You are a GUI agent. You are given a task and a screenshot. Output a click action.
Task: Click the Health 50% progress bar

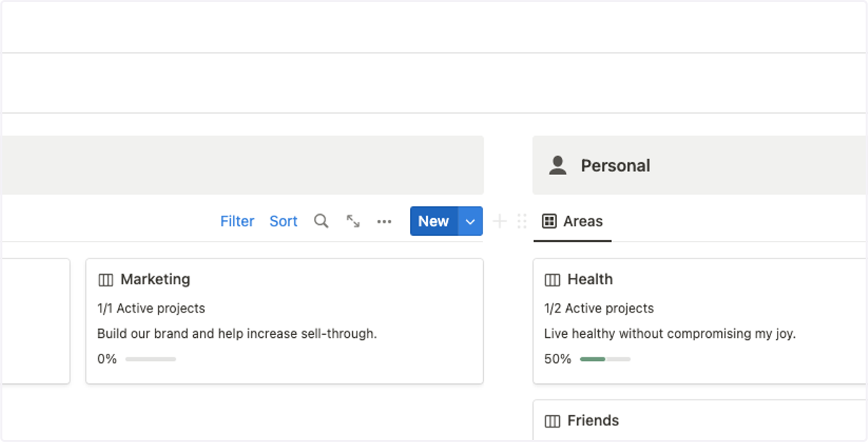pos(605,359)
